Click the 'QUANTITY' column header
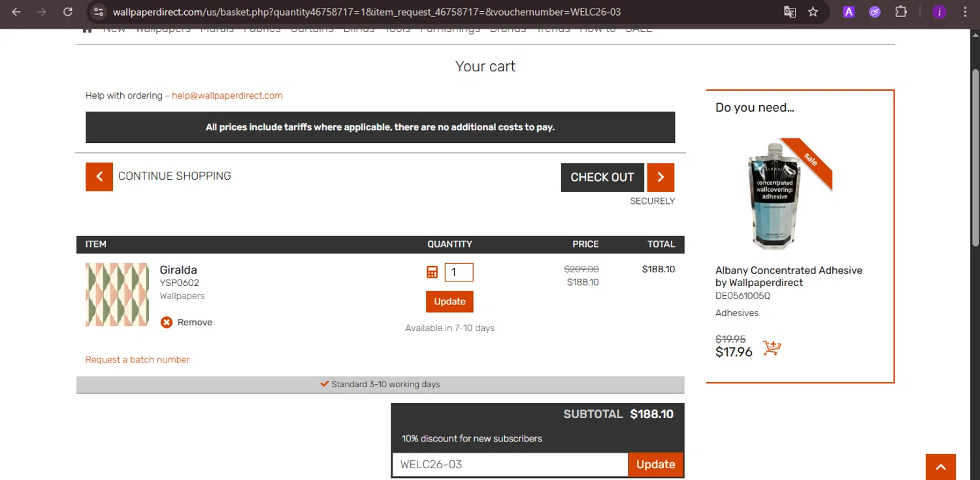 click(449, 244)
